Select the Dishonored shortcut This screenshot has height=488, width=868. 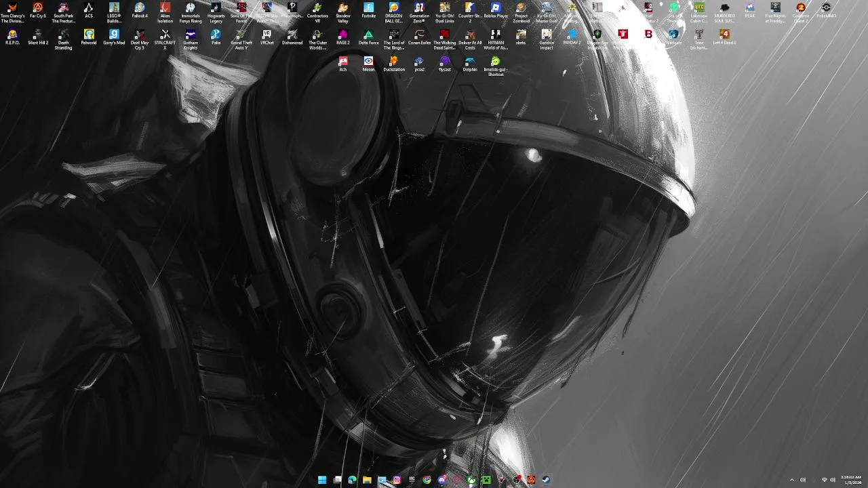pyautogui.click(x=292, y=36)
